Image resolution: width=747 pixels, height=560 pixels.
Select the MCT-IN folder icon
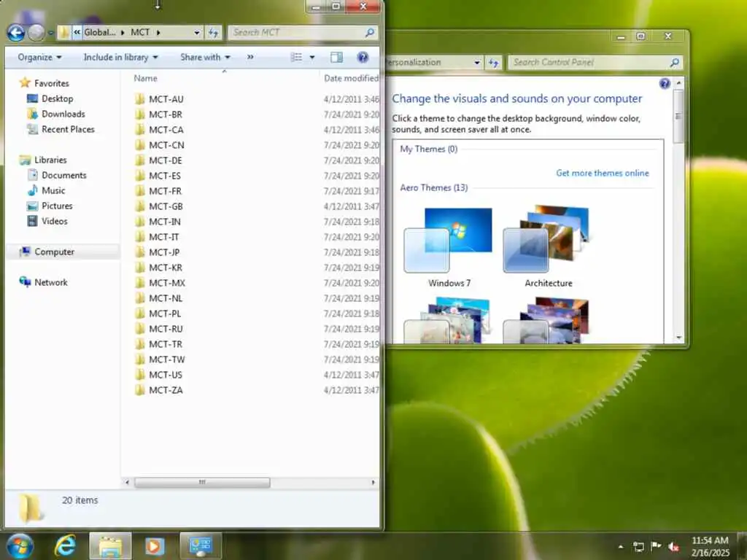[139, 222]
